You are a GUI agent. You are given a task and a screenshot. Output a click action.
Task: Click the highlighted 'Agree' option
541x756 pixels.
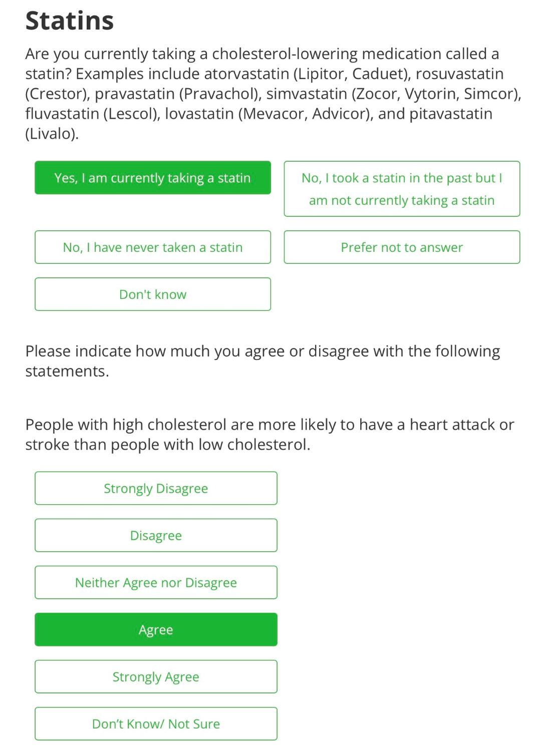coord(156,629)
